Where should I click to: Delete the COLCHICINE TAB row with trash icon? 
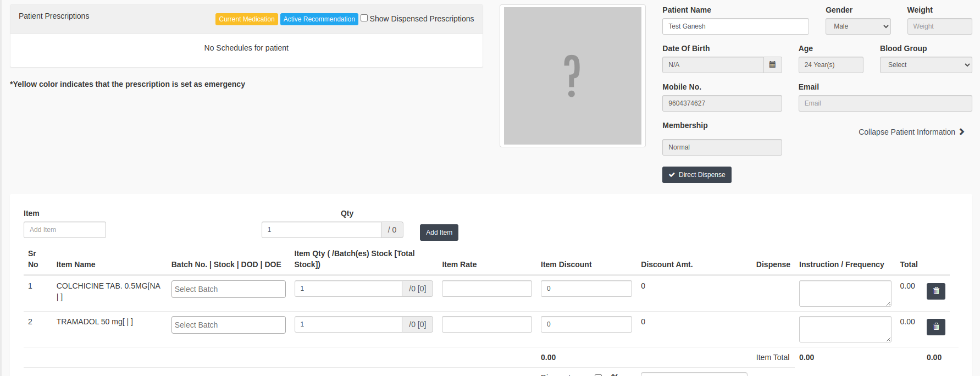click(x=935, y=291)
